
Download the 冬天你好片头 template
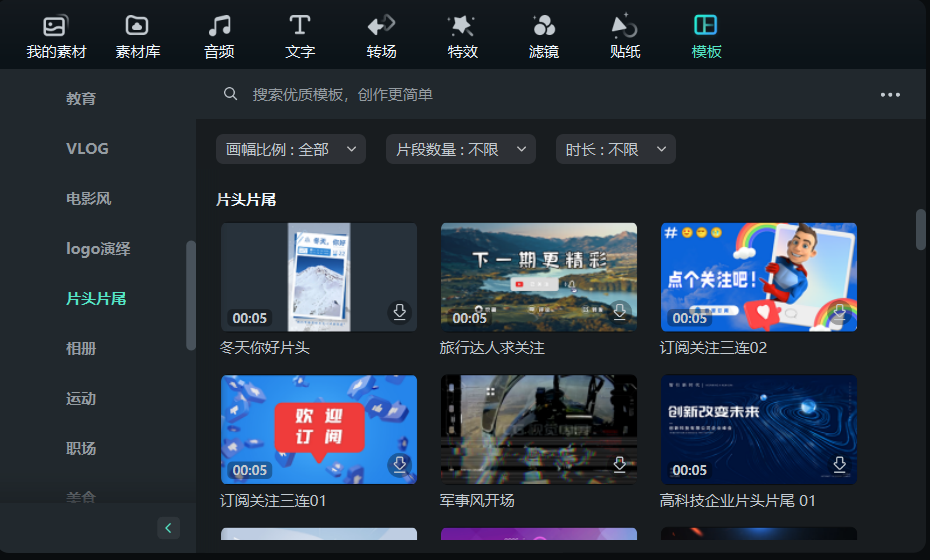400,312
